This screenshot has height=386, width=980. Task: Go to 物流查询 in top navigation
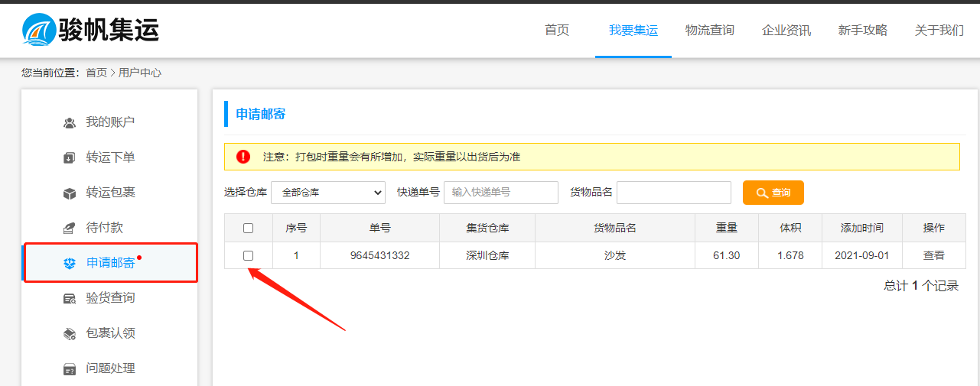709,31
